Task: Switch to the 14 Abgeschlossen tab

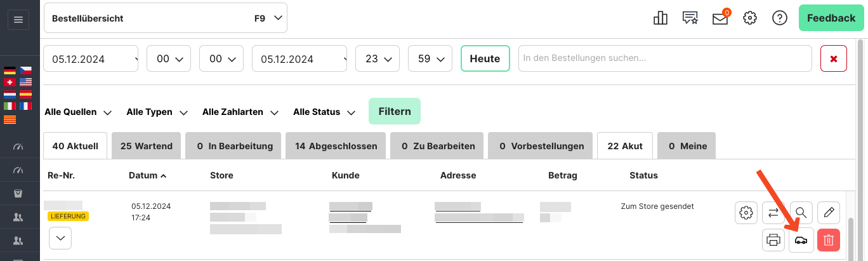Action: (x=336, y=146)
